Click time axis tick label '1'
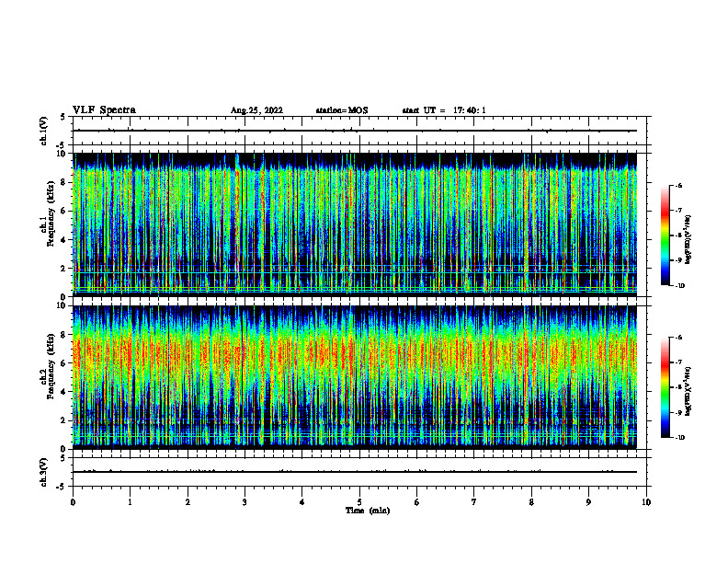Screen dimensions: 728x563 coord(131,502)
